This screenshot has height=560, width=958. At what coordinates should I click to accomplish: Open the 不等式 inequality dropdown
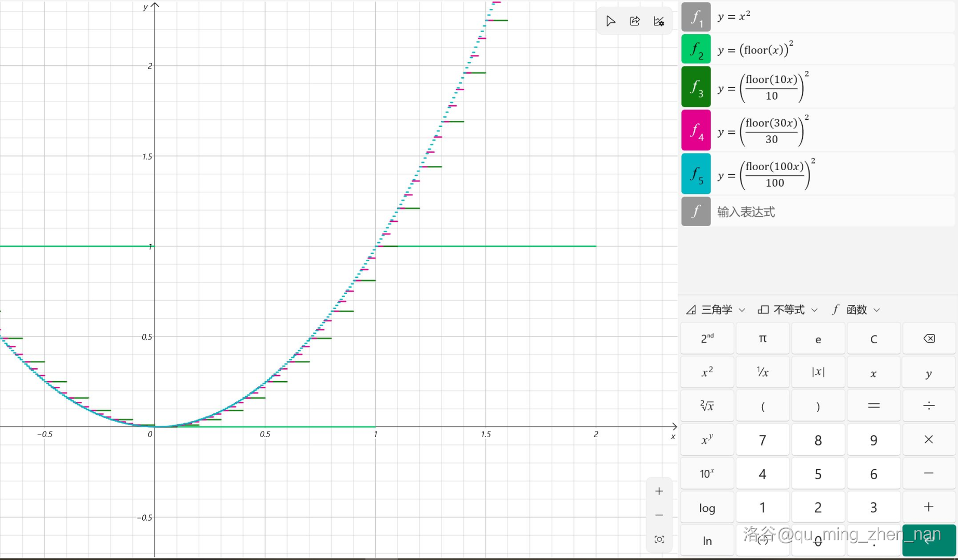click(788, 310)
